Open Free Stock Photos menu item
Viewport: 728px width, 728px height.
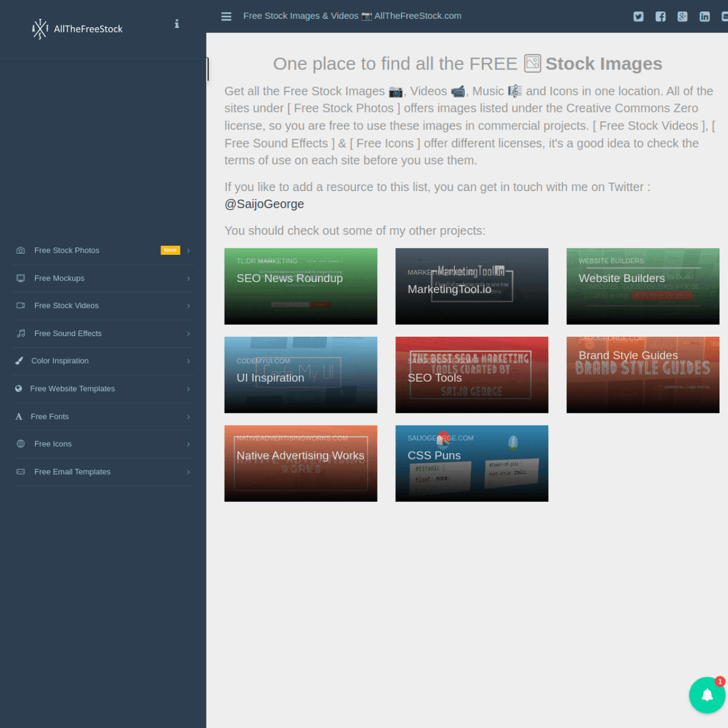[103, 251]
